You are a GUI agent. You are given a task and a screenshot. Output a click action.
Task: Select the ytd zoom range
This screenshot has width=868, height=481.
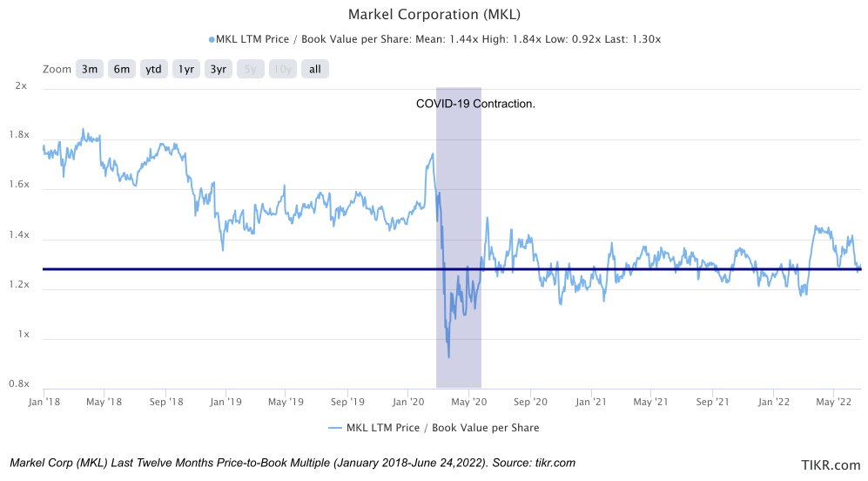click(x=155, y=70)
